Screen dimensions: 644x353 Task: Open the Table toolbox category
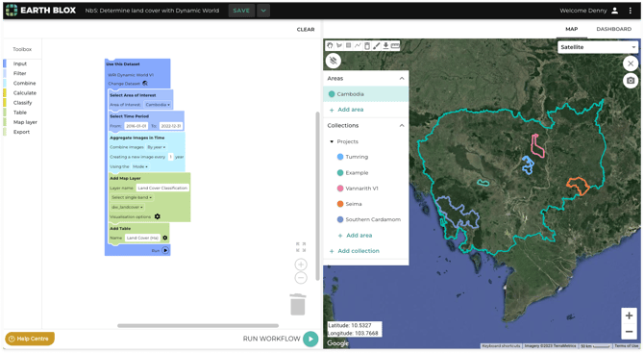[x=20, y=113]
